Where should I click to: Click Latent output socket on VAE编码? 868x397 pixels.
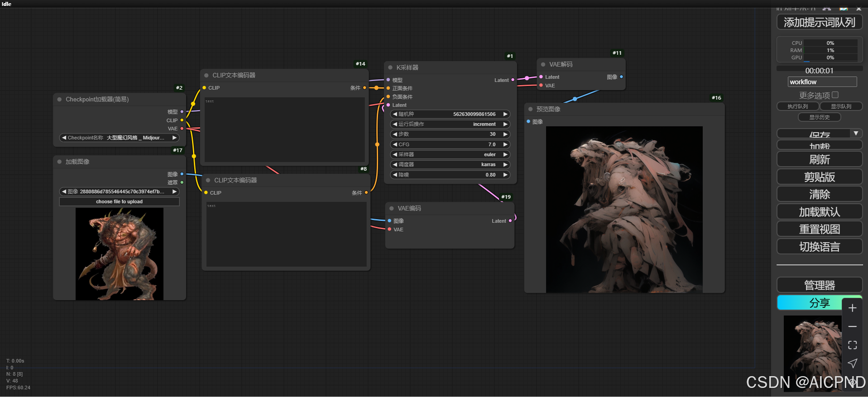click(510, 221)
